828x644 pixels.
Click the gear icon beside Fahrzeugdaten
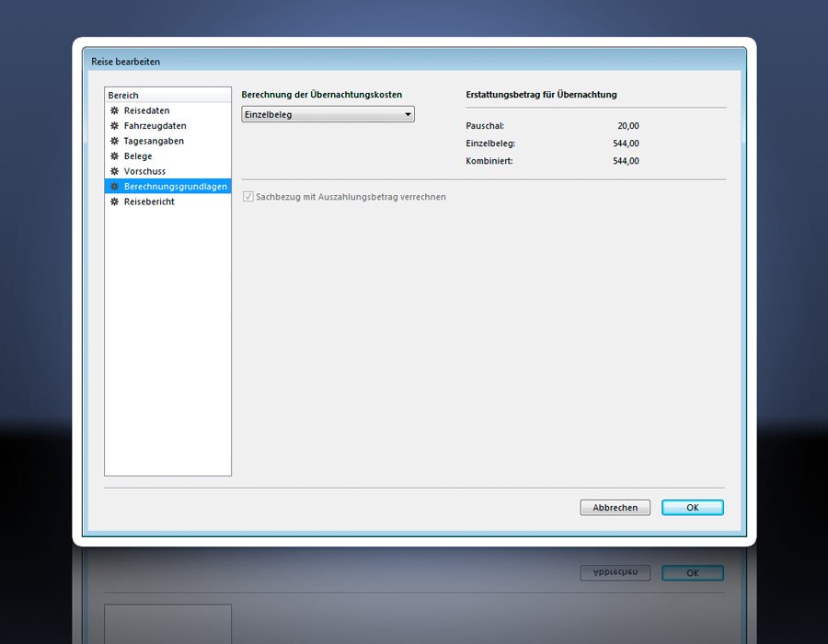[114, 126]
